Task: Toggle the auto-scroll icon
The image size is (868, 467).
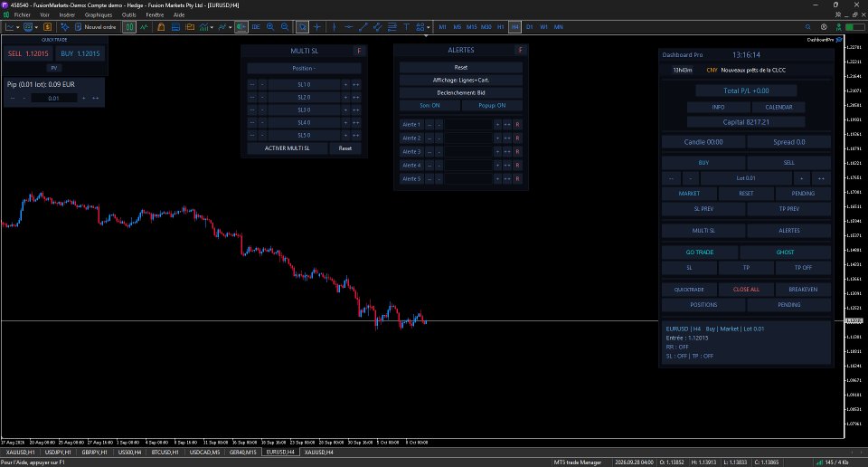Action: coord(256,26)
